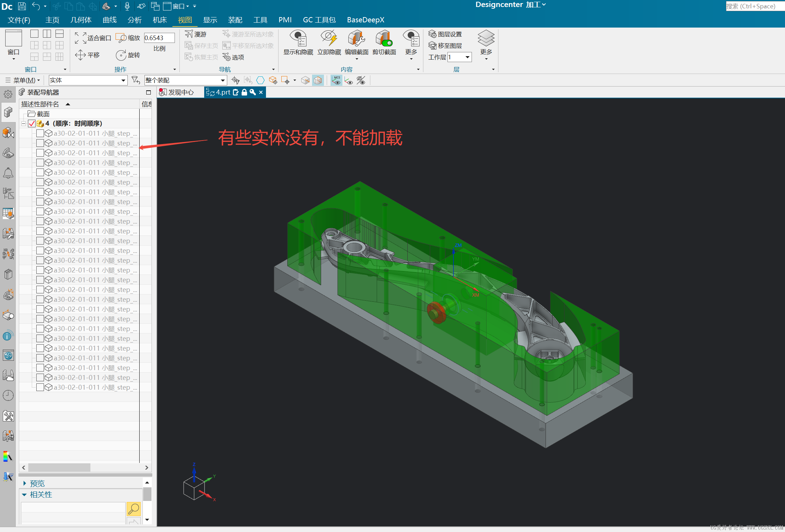Expand the Preview (预览) section

24,483
